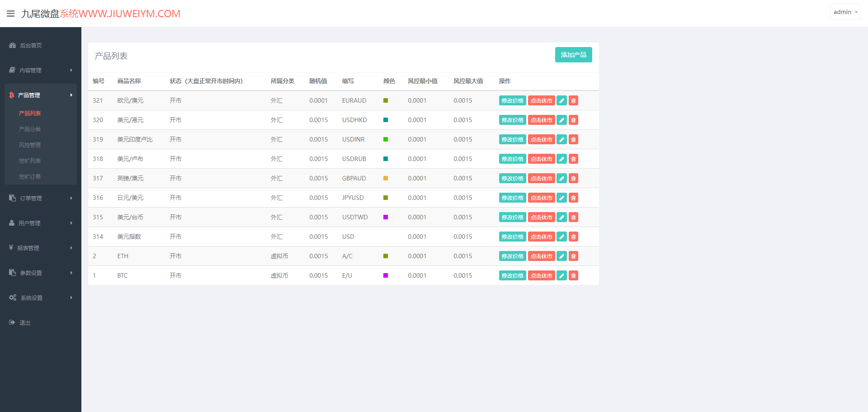This screenshot has height=412, width=868.
Task: Expand the 订单管理 sidebar menu
Action: pyautogui.click(x=41, y=198)
